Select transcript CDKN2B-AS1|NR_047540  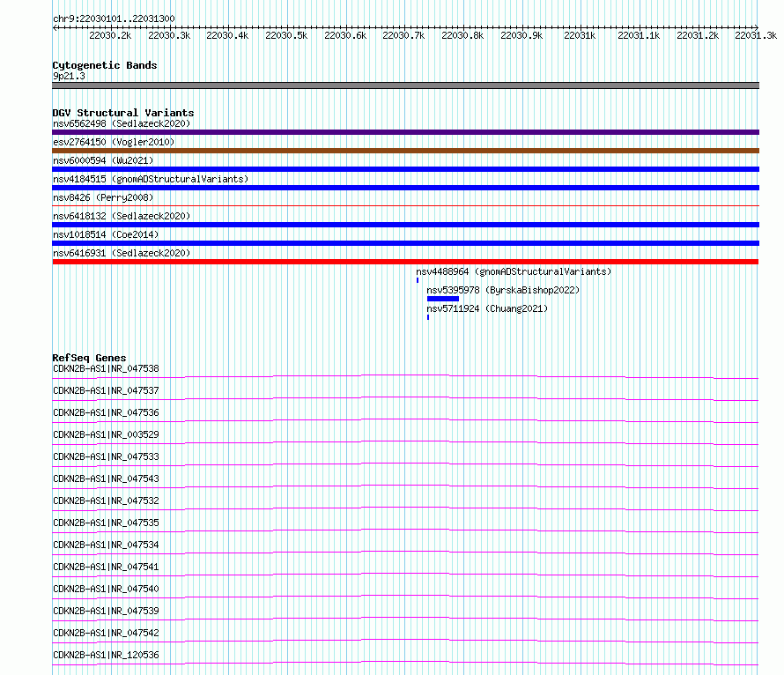point(106,589)
